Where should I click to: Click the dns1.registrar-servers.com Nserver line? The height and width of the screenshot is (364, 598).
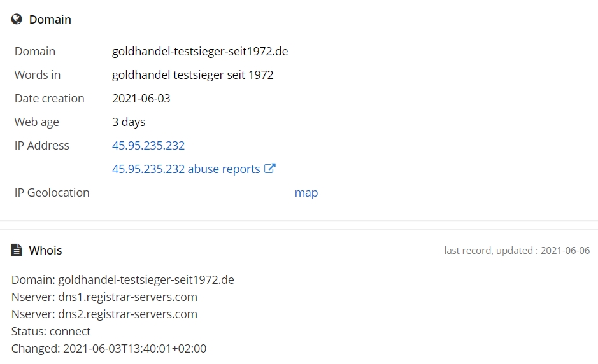coord(104,297)
